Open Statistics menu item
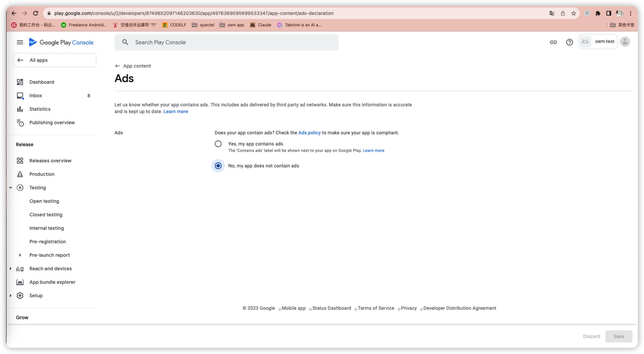 (40, 109)
